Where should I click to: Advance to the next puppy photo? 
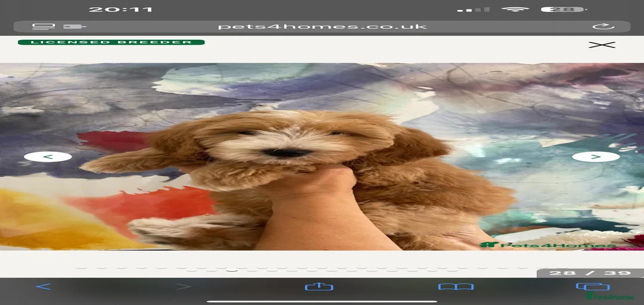[x=596, y=157]
